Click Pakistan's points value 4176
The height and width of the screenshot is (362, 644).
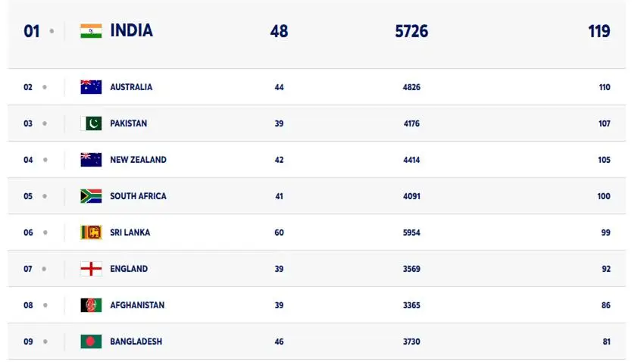pos(411,123)
